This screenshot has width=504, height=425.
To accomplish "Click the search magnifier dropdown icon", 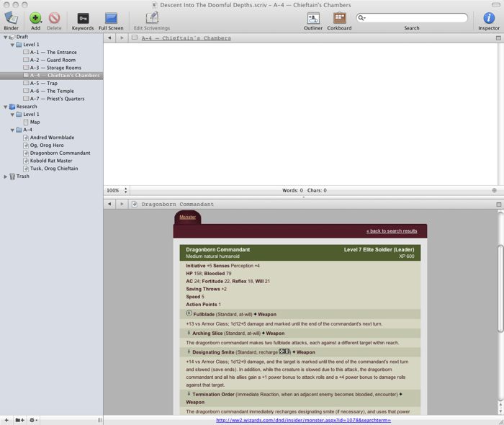I will 361,18.
